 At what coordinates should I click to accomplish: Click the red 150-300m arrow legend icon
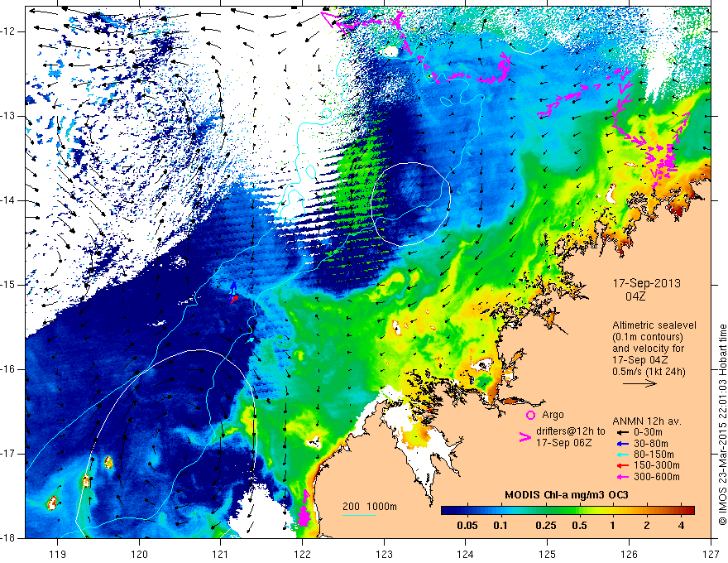tap(623, 466)
